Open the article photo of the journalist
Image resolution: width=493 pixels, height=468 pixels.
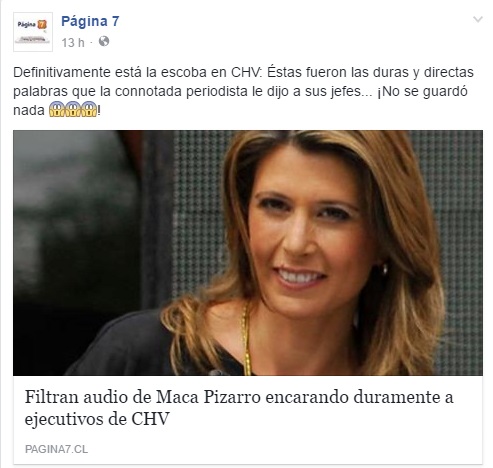tap(248, 253)
